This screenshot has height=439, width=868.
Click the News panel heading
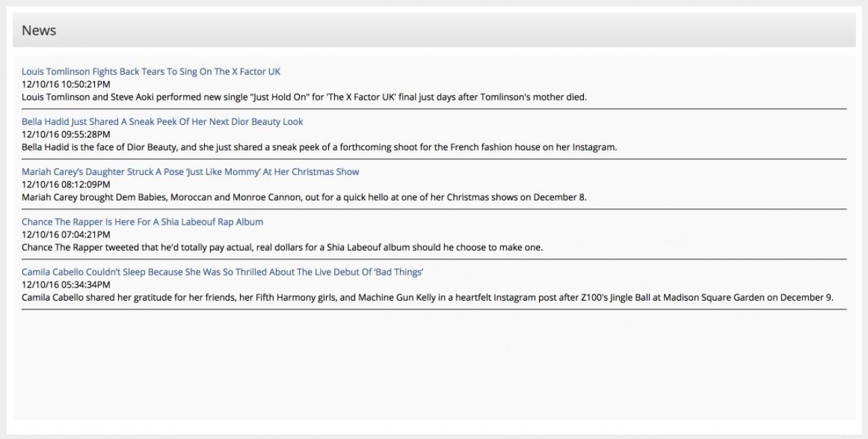coord(39,31)
